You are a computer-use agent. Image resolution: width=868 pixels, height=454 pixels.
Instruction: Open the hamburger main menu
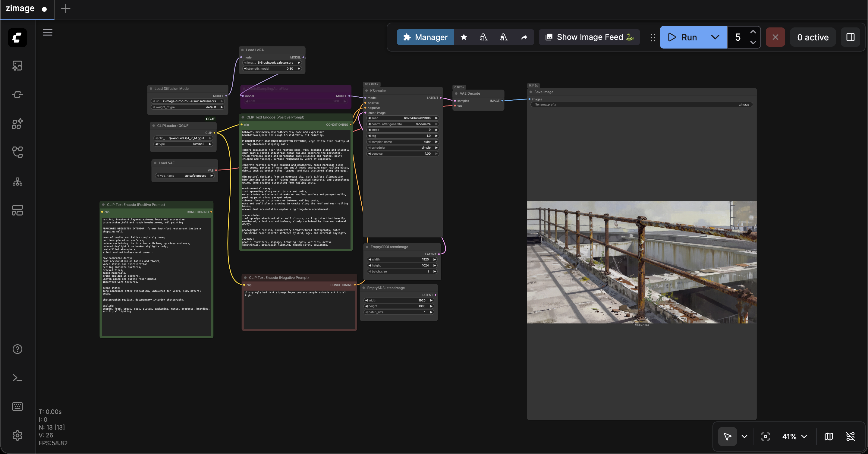tap(48, 32)
